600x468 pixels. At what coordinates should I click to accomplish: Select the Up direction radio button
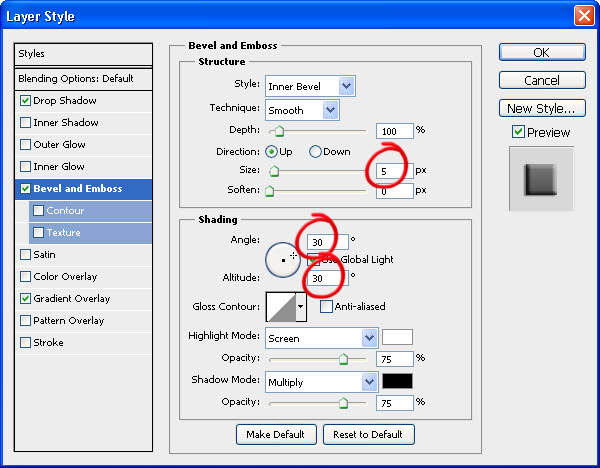pos(271,152)
